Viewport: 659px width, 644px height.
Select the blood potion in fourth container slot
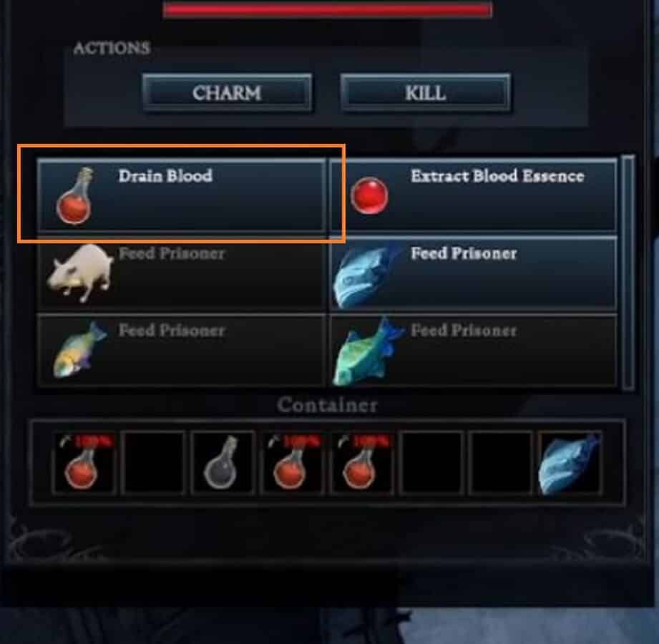(x=292, y=462)
